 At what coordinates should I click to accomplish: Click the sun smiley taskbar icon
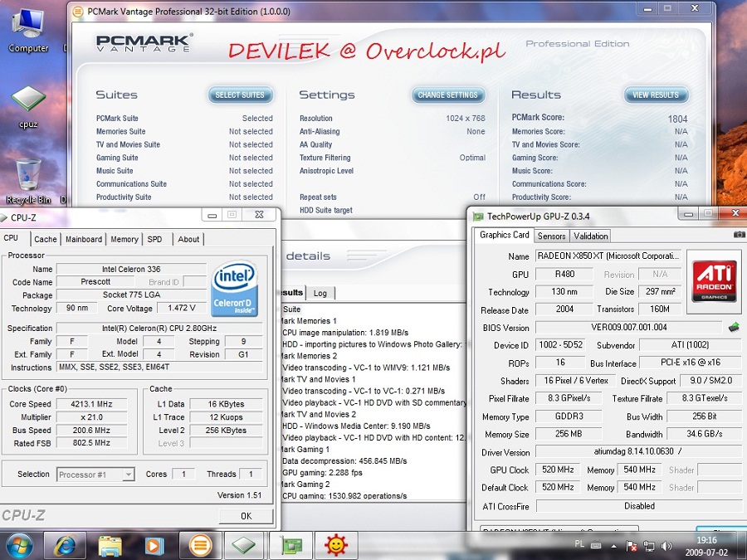click(336, 546)
